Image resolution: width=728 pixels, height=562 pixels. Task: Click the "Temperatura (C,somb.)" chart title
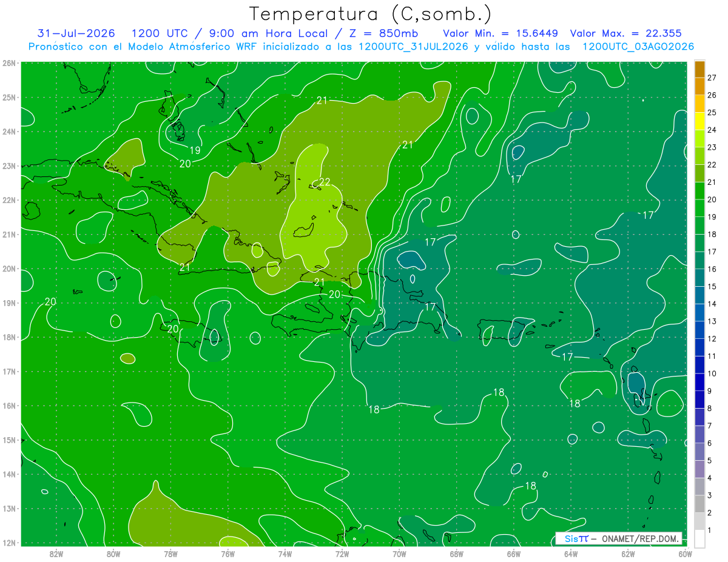pos(370,15)
